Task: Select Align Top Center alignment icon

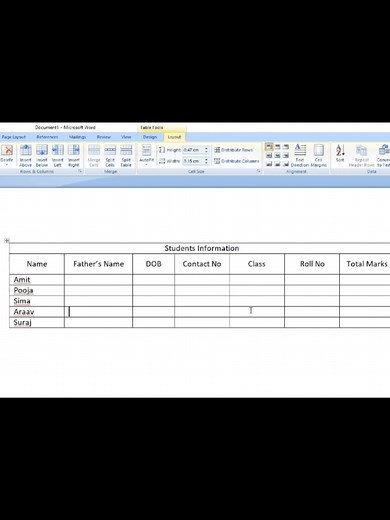Action: pyautogui.click(x=277, y=147)
